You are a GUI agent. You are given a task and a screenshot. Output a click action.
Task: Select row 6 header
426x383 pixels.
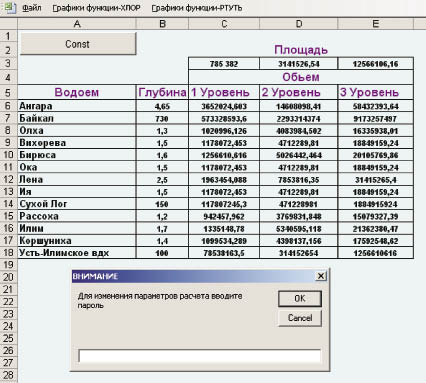coord(9,106)
